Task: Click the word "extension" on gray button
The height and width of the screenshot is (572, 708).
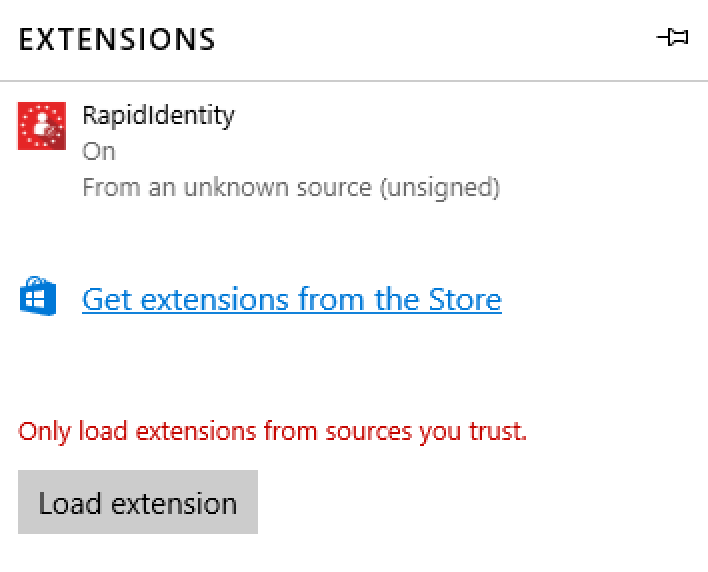Action: pos(174,503)
